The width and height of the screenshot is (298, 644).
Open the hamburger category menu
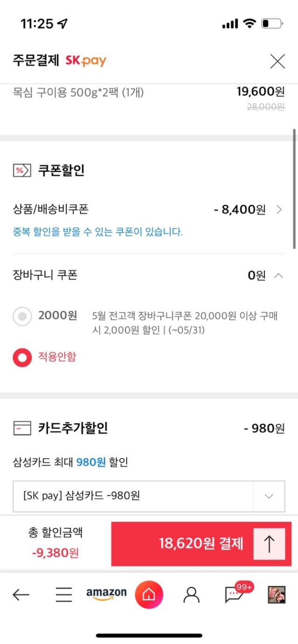point(64,594)
